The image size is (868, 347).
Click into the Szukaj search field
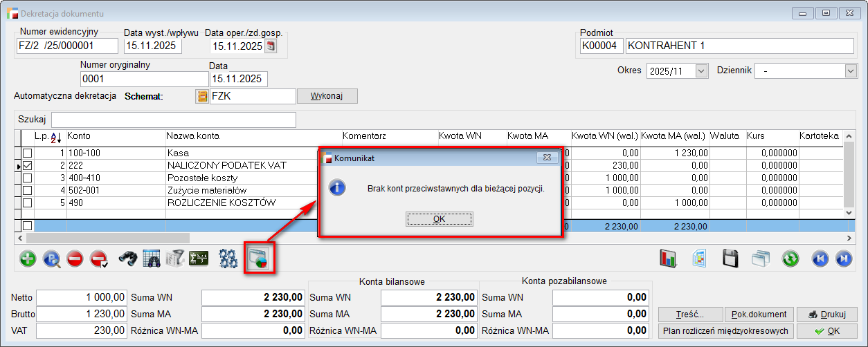pyautogui.click(x=173, y=120)
